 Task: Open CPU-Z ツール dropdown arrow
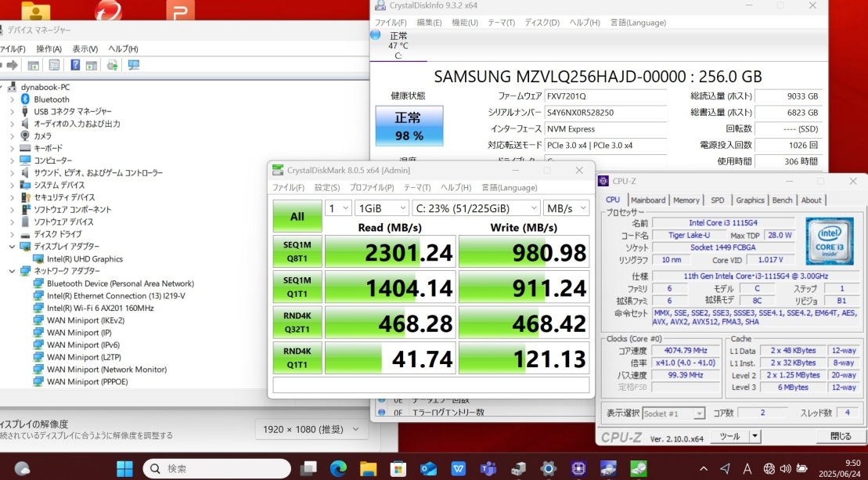(x=755, y=436)
